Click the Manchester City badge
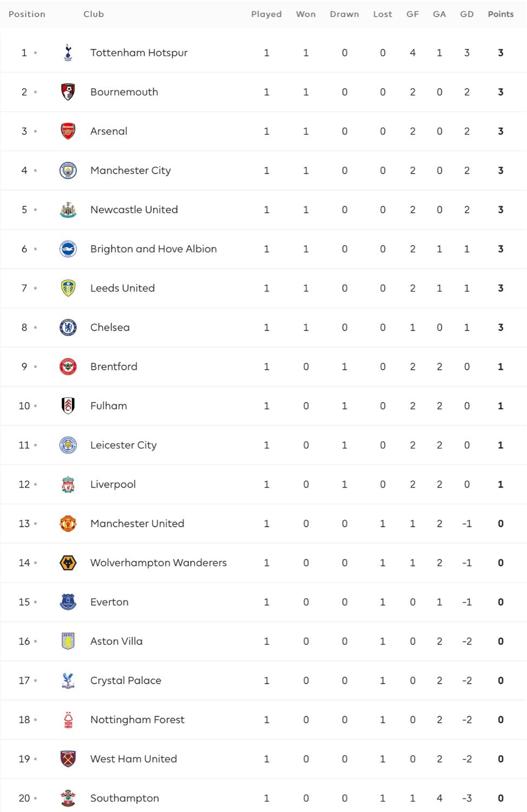The width and height of the screenshot is (527, 812). (68, 171)
